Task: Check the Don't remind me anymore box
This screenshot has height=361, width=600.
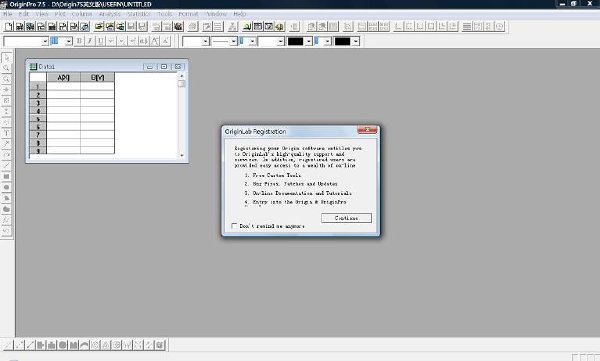Action: pos(234,226)
